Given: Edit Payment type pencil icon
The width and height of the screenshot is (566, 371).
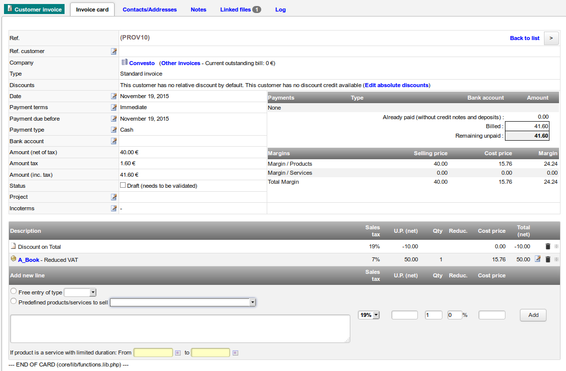Looking at the screenshot, I should coord(114,130).
